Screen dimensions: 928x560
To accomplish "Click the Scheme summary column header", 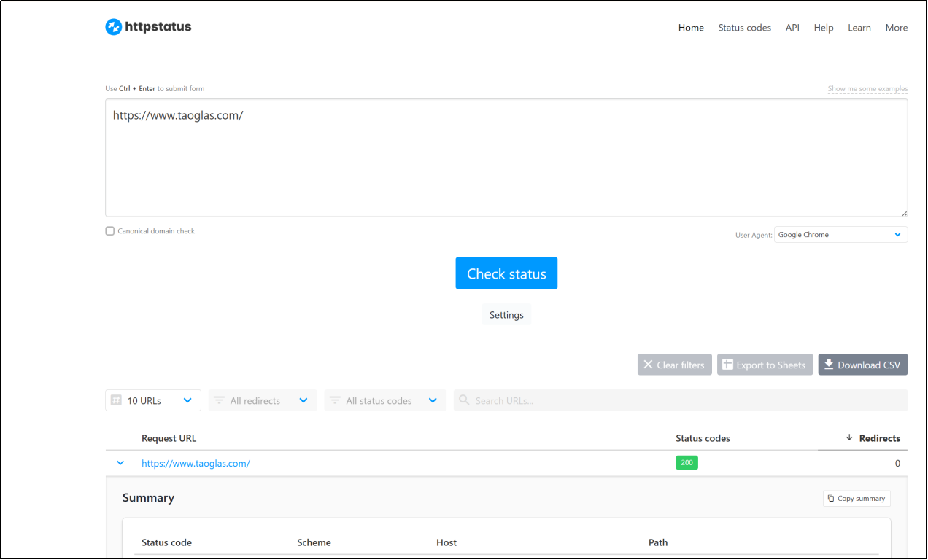I will (x=314, y=542).
